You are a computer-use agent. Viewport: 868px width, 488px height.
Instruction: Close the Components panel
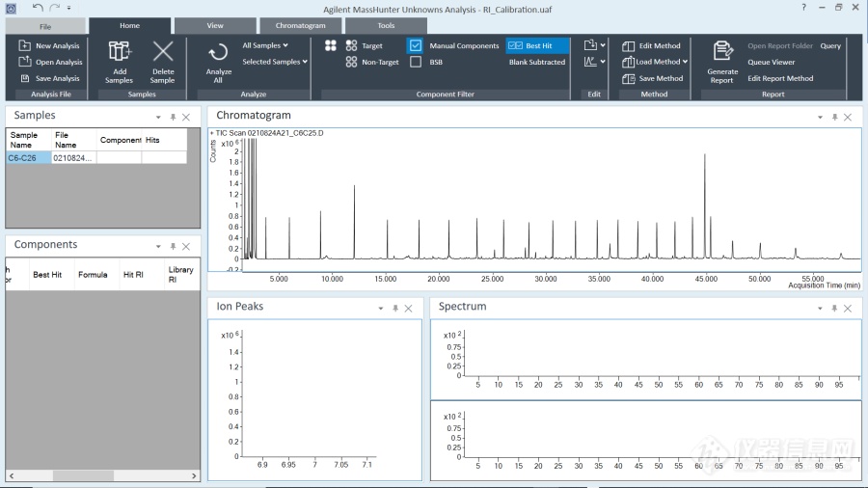pos(186,246)
